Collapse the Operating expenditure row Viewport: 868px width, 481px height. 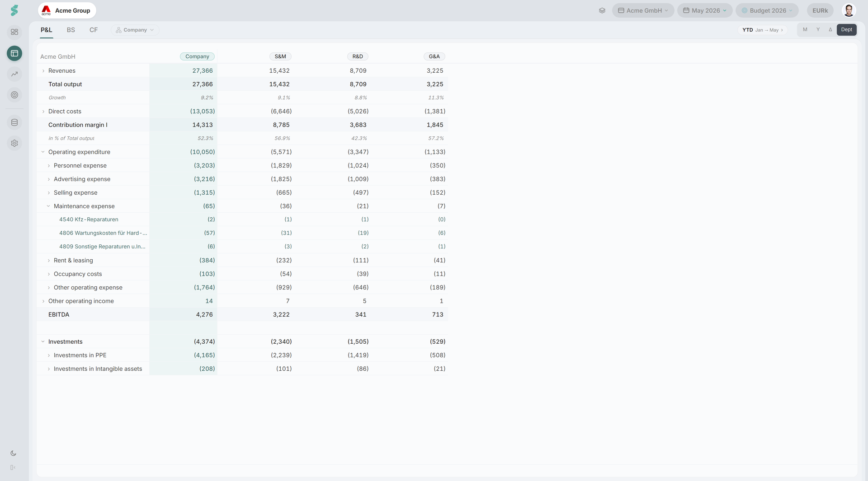pyautogui.click(x=43, y=152)
